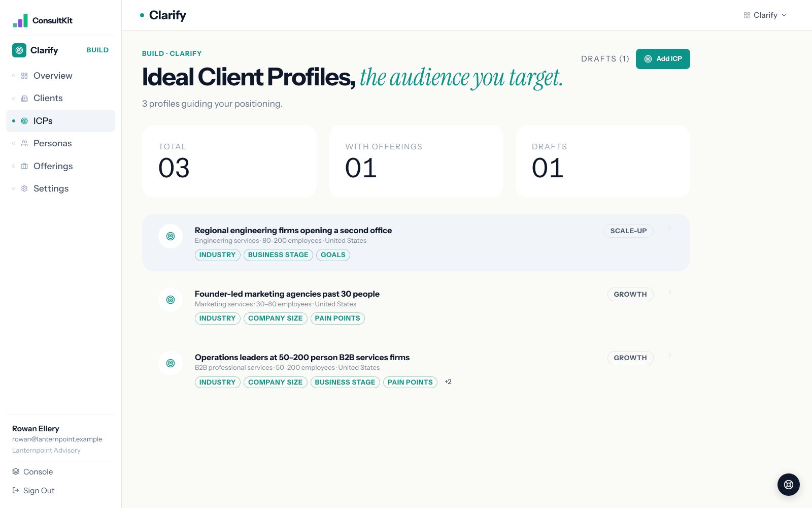Screen dimensions: 812x508
Task: Open the Clarify app switcher dropdown chevron
Action: [784, 15]
